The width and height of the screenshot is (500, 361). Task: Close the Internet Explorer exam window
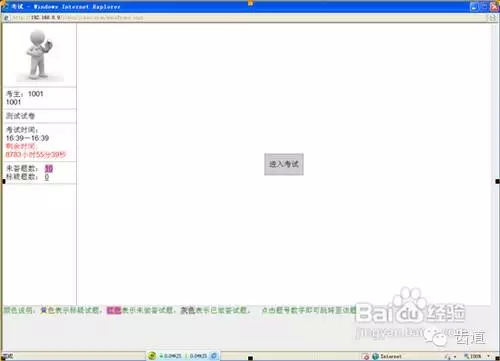coord(494,7)
